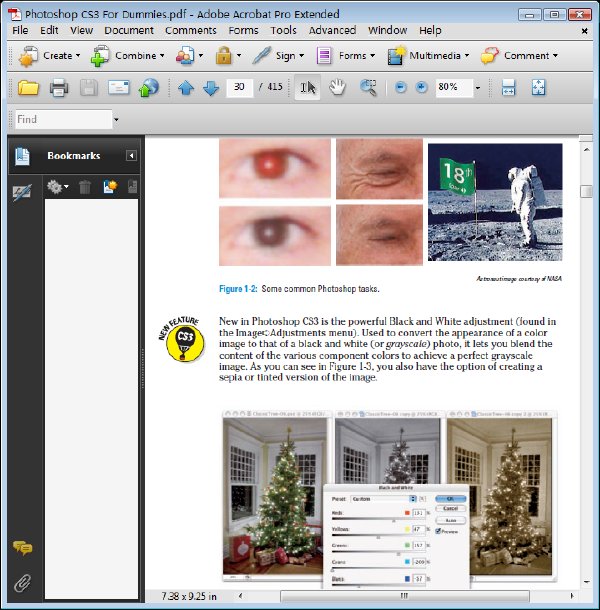
Task: Open the Window menu
Action: (388, 30)
